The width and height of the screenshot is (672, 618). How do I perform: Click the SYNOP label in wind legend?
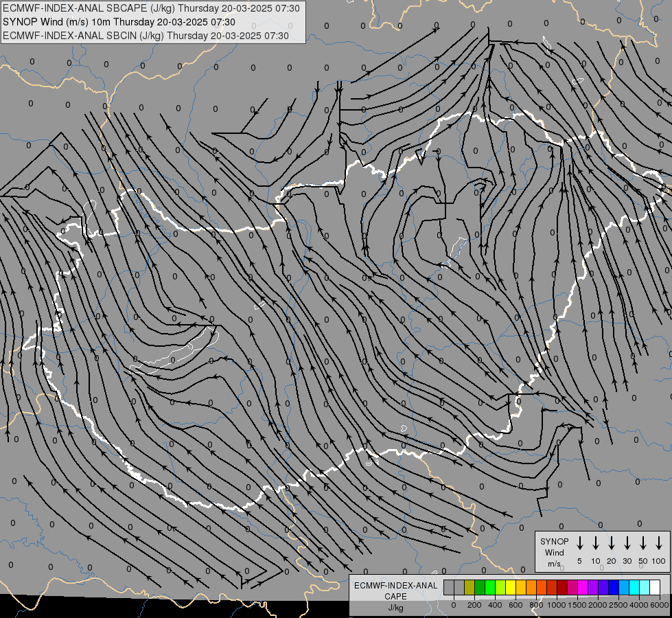tap(554, 542)
